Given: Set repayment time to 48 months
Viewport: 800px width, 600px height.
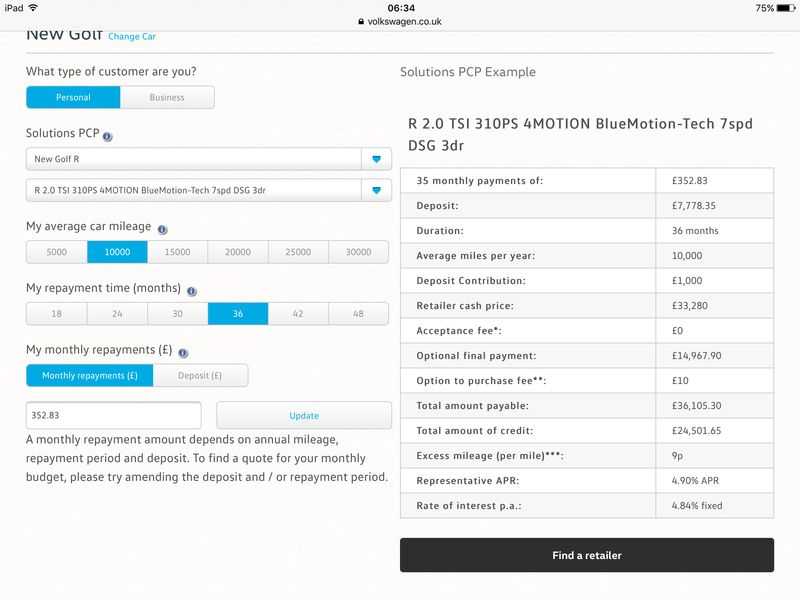Looking at the screenshot, I should [359, 314].
